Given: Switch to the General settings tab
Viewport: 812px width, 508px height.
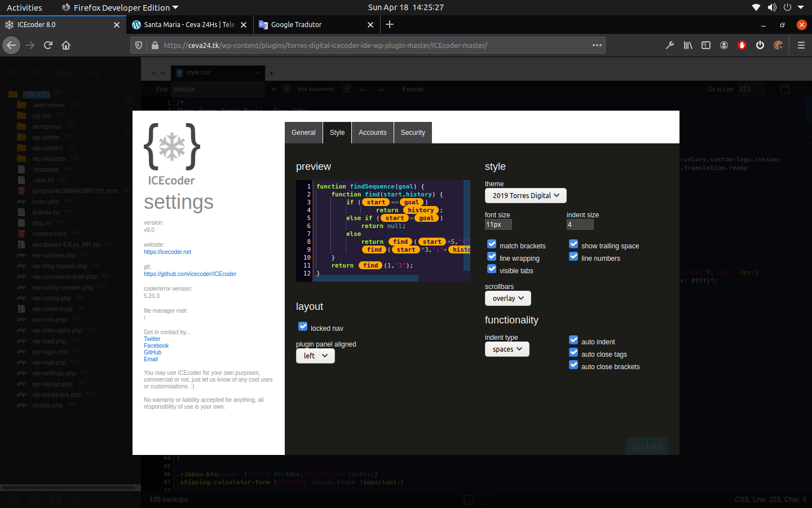Looking at the screenshot, I should pyautogui.click(x=303, y=133).
